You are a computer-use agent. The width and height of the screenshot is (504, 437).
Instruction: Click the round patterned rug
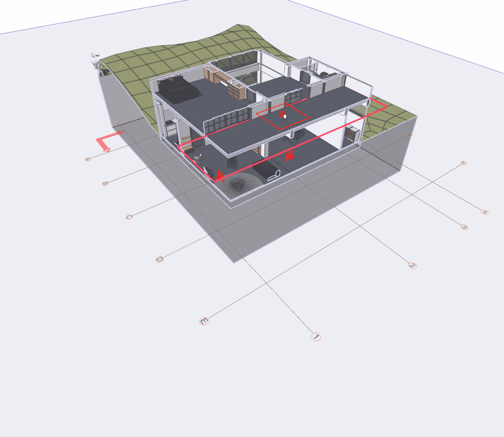click(238, 185)
